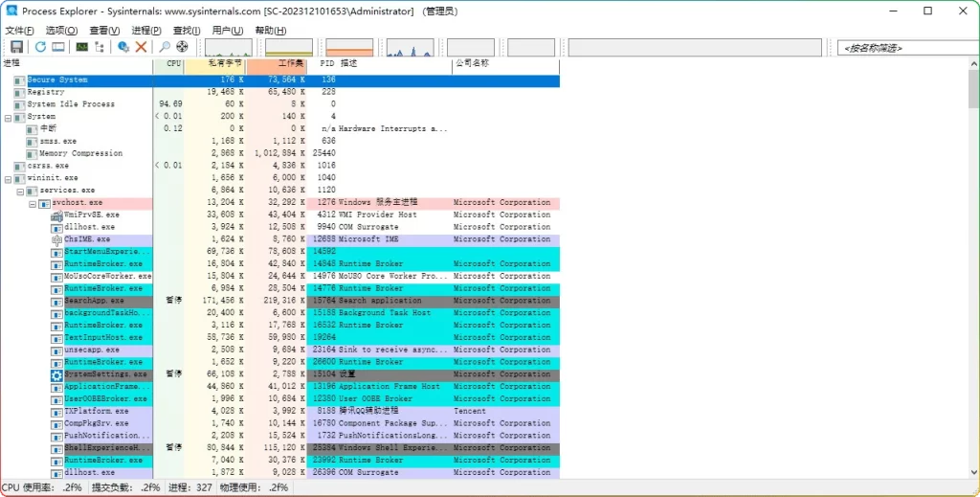
Task: Open the find handle or DLL magnifier
Action: 165,47
